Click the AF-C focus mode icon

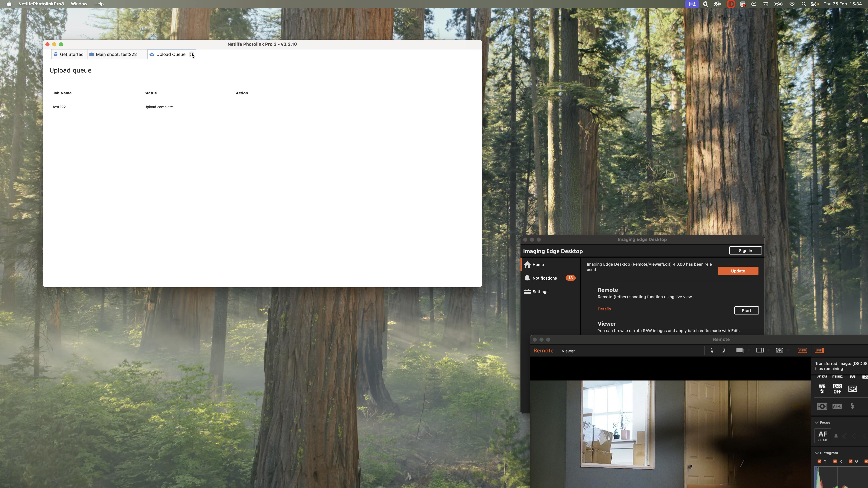click(837, 406)
